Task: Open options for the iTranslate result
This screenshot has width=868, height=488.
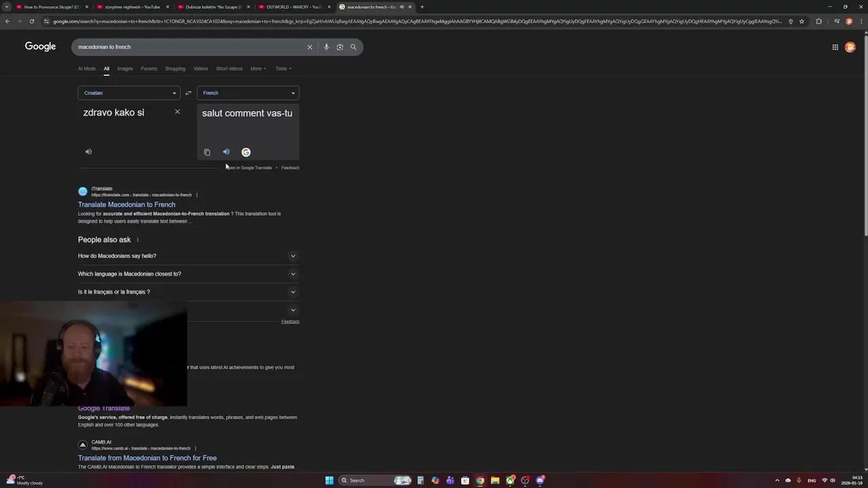Action: click(197, 195)
